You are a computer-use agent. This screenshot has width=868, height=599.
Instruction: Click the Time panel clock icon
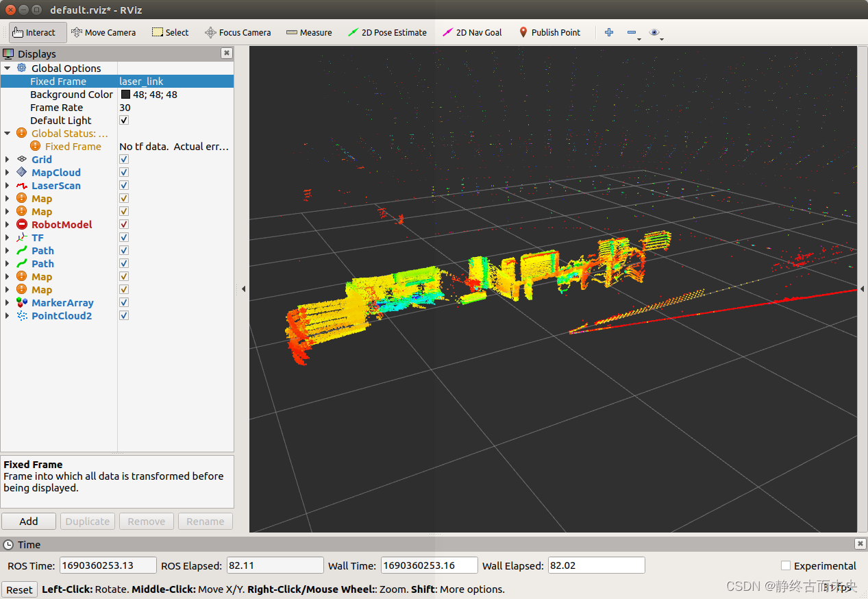pyautogui.click(x=8, y=544)
